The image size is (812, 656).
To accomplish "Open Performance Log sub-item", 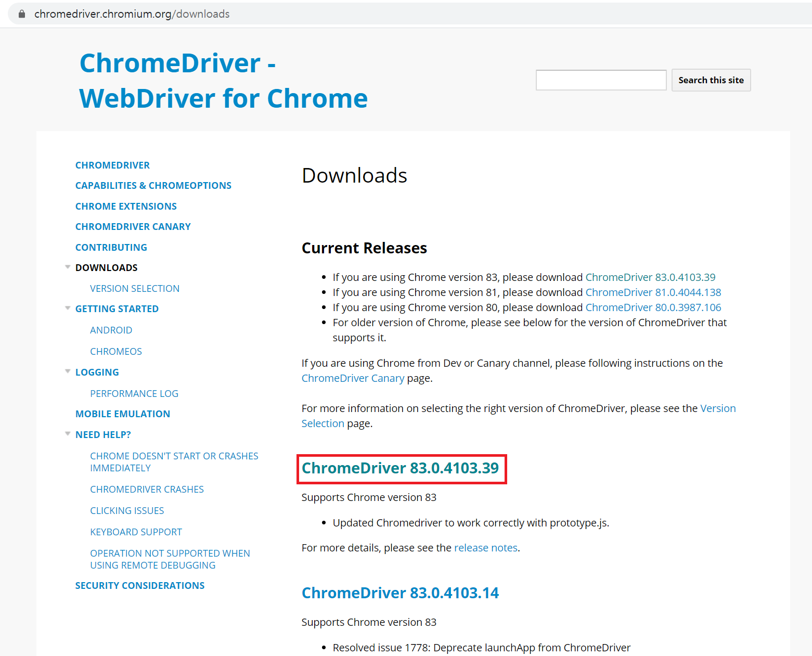I will pyautogui.click(x=134, y=394).
